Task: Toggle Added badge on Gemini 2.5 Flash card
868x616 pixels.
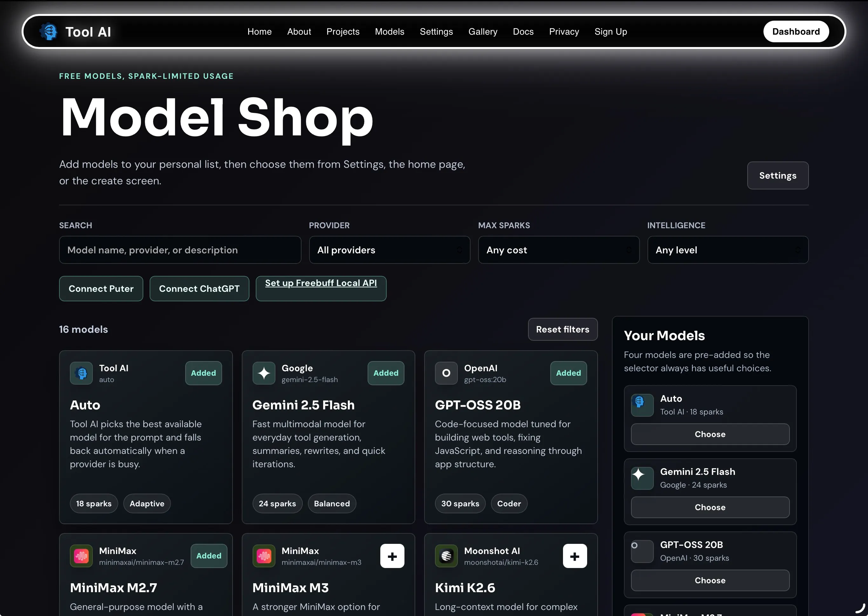Action: click(386, 373)
